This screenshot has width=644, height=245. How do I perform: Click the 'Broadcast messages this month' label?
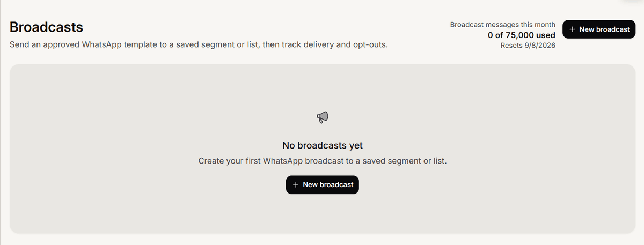503,25
